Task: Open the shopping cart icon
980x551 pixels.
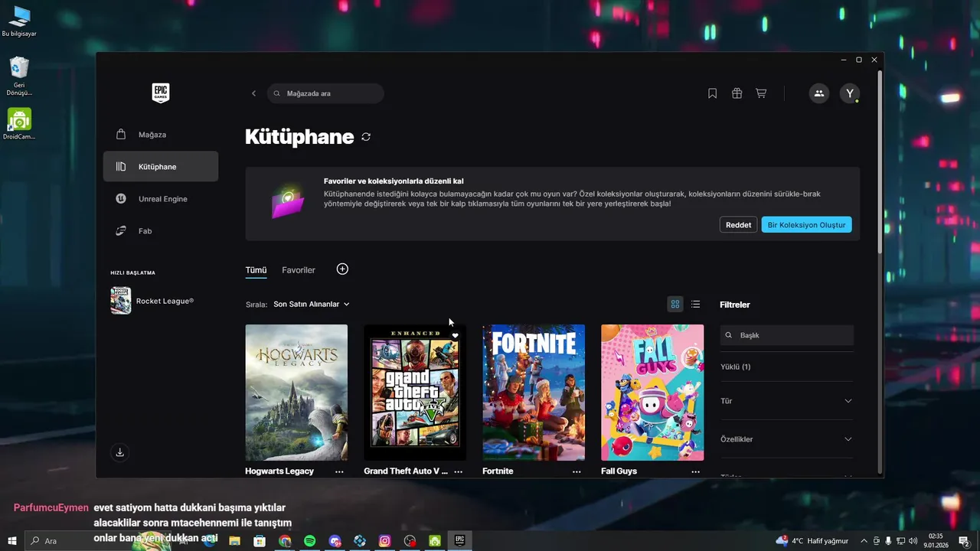Action: 761,93
